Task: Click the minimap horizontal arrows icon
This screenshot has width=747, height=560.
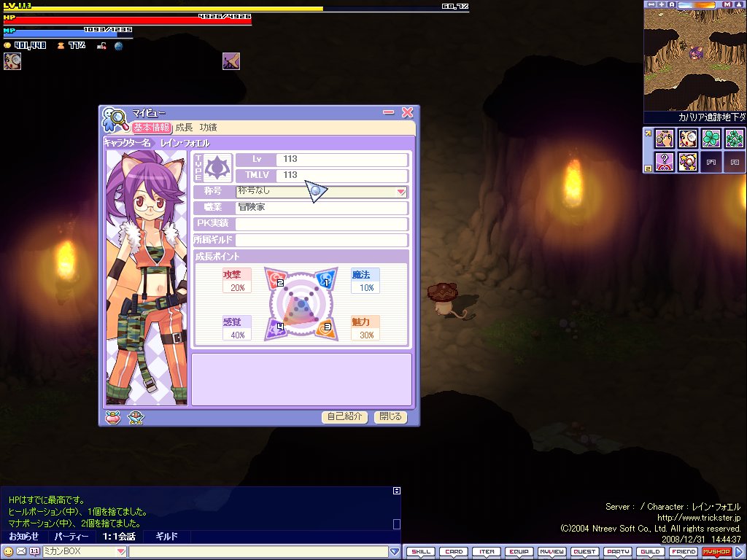Action: click(x=651, y=4)
